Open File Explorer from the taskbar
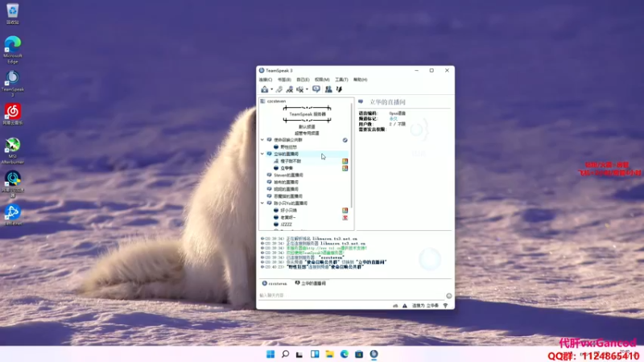Image resolution: width=644 pixels, height=362 pixels. click(x=329, y=354)
